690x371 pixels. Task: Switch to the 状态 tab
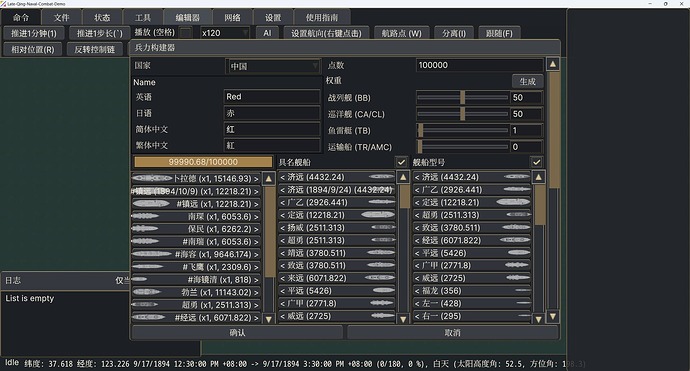tap(102, 18)
